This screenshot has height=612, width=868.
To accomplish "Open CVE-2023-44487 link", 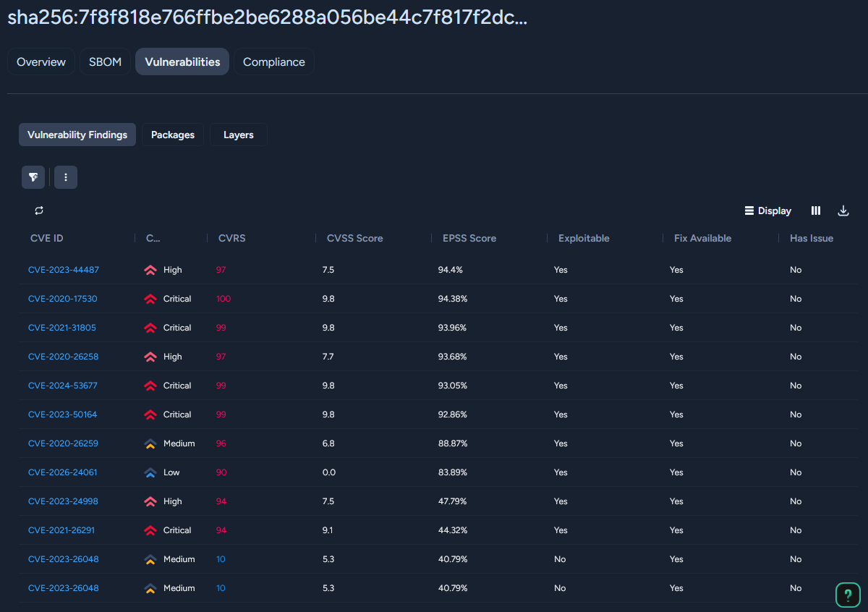I will point(64,270).
